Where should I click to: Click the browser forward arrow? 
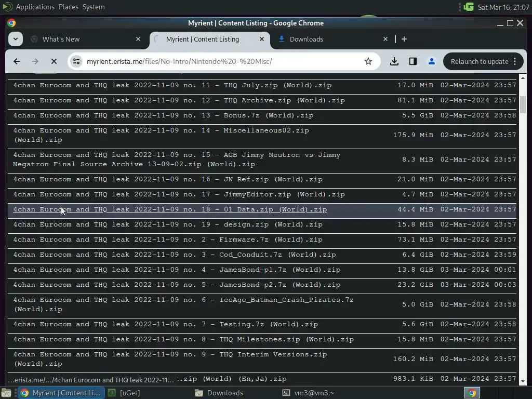tap(35, 61)
